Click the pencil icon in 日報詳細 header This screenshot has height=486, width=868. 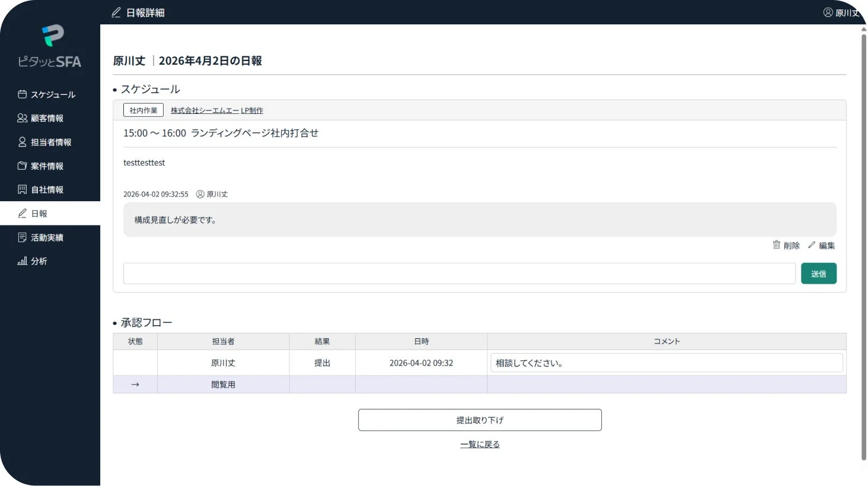116,12
